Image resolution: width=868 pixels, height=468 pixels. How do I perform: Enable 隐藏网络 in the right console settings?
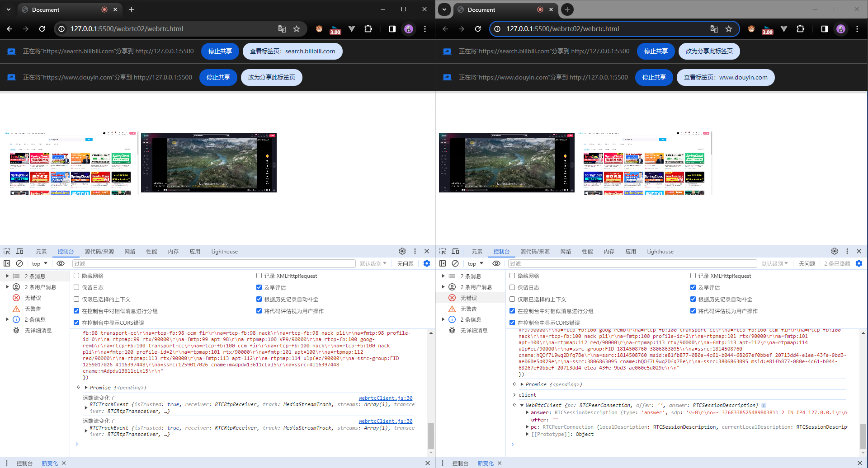(x=512, y=276)
